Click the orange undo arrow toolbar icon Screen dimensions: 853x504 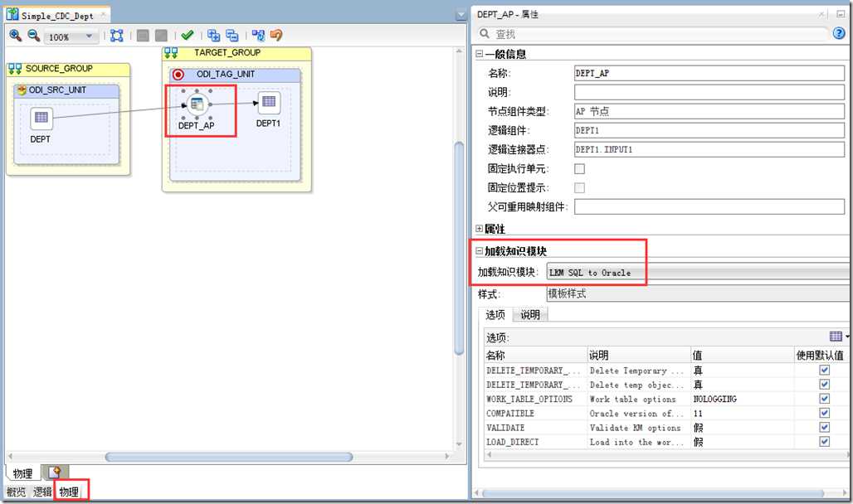[x=276, y=36]
